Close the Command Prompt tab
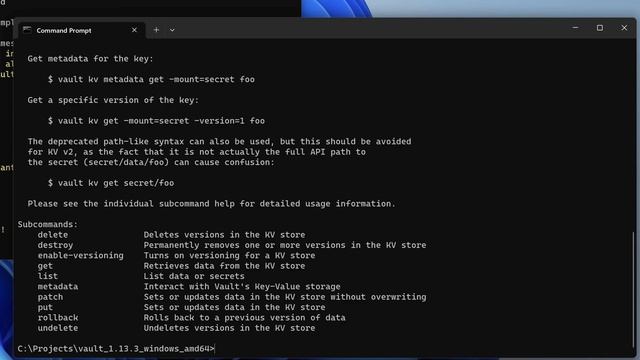The width and height of the screenshot is (640, 360). pyautogui.click(x=134, y=30)
